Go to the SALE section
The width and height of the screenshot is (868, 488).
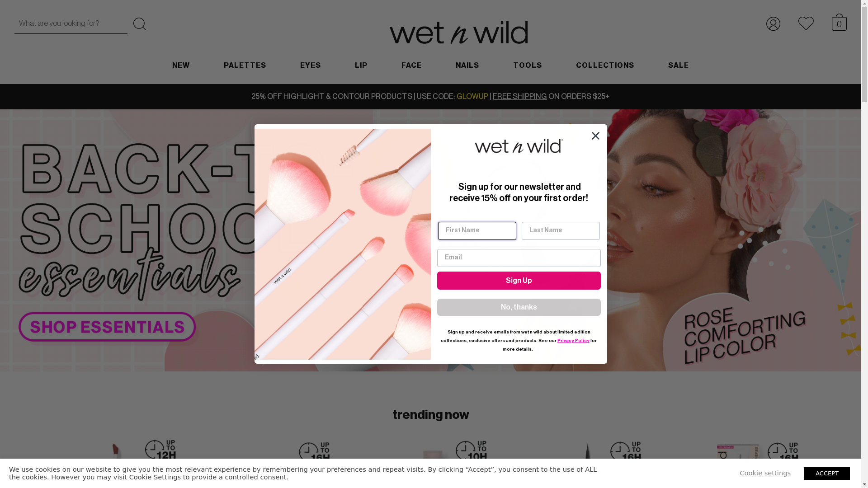[679, 66]
